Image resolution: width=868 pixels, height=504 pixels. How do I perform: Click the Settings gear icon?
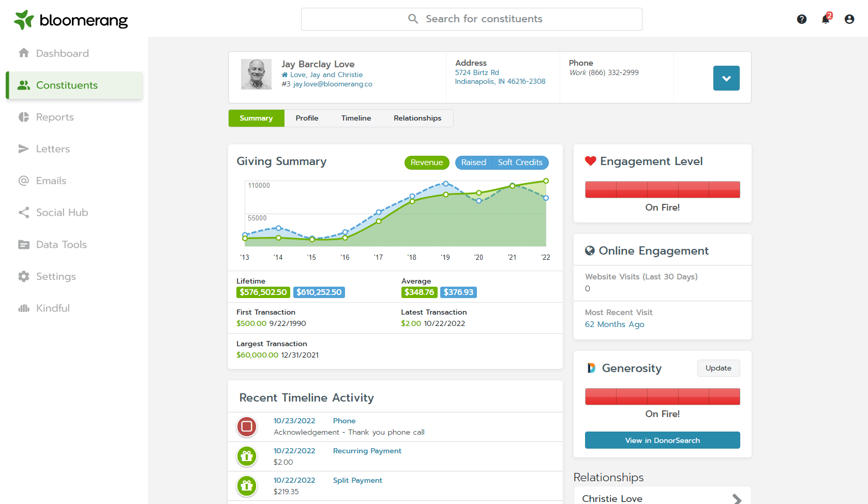(x=24, y=276)
